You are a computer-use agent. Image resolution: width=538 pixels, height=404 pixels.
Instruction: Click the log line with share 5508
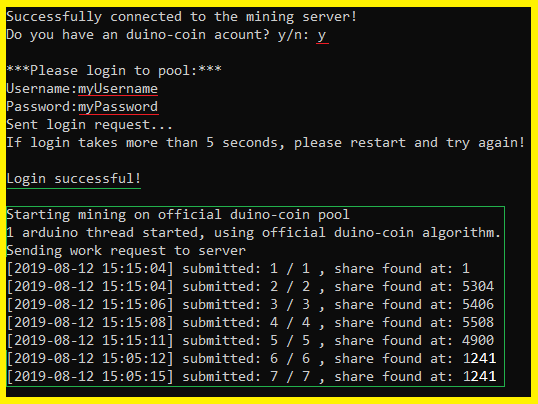coord(250,323)
